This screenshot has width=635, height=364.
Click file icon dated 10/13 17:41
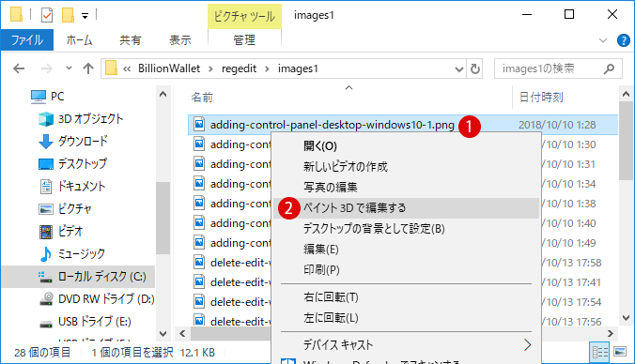click(x=199, y=281)
